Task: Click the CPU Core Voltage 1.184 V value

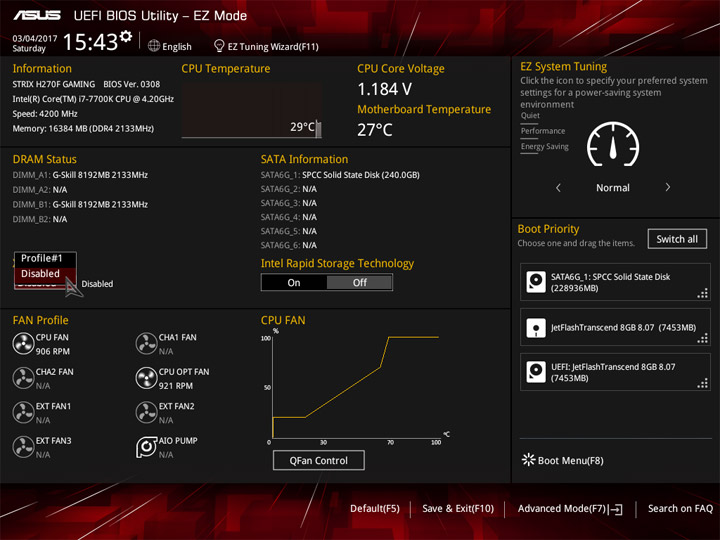Action: click(x=385, y=89)
